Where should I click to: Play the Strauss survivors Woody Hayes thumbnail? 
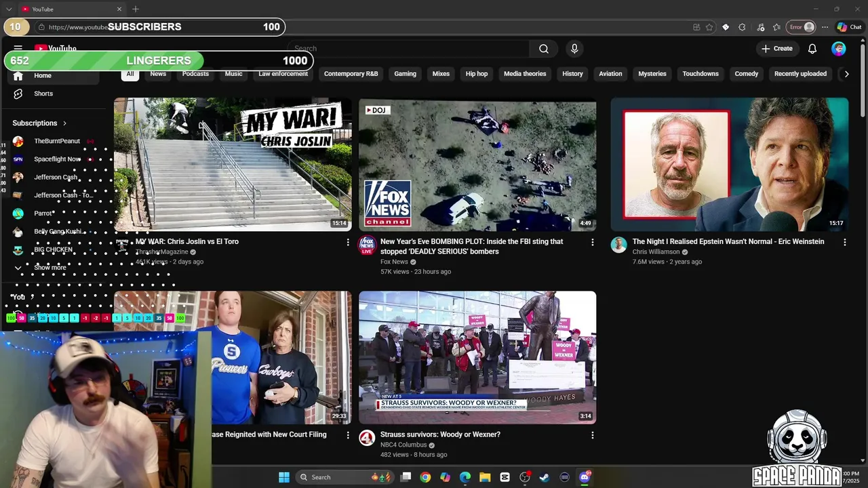477,358
